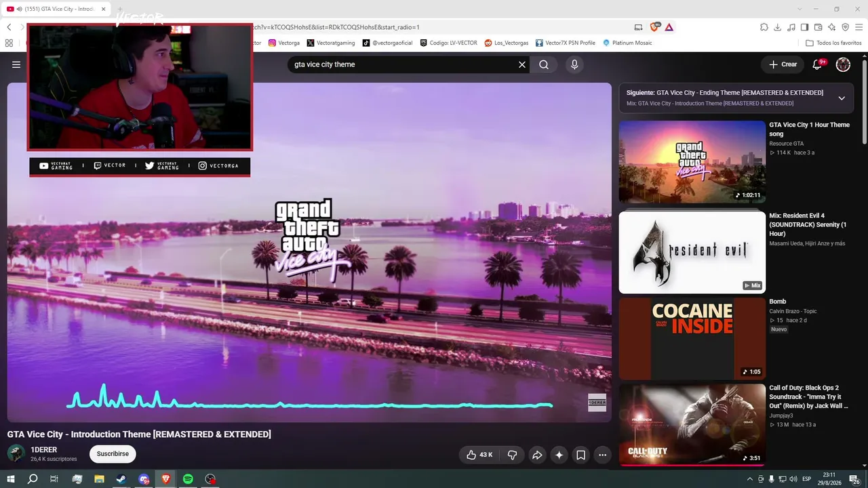Open the Brave Wallet icon
Screen dimensions: 868x488
[x=818, y=27]
